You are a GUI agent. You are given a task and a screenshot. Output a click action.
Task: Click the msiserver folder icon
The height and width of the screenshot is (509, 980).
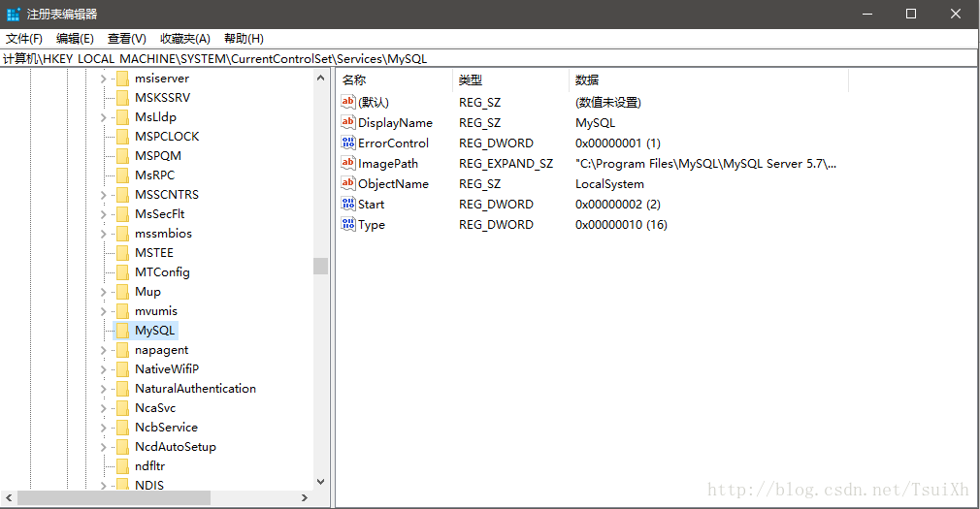(x=122, y=79)
